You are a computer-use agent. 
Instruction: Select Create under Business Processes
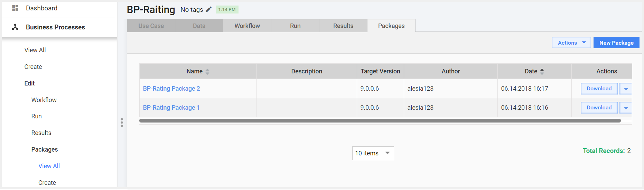tap(33, 67)
